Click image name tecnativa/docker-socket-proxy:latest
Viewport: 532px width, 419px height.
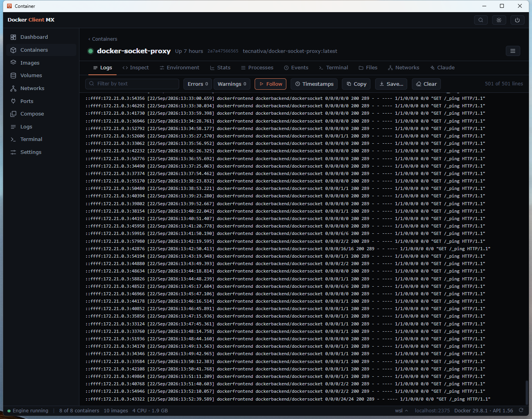point(290,51)
